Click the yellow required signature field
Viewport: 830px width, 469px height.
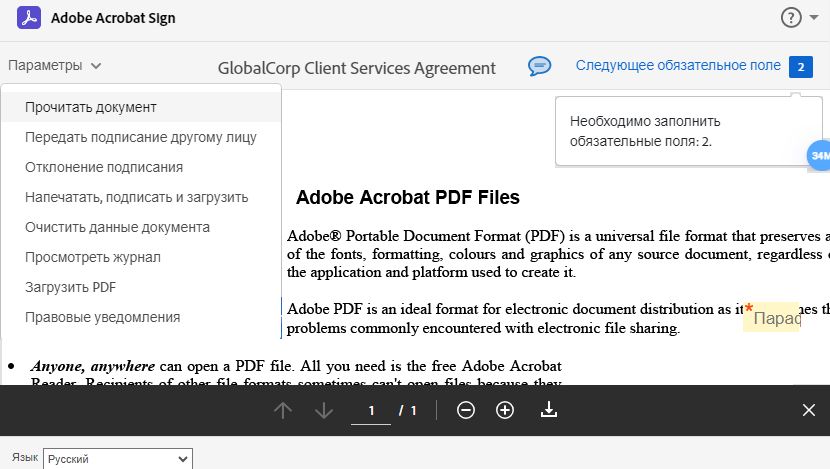[774, 318]
